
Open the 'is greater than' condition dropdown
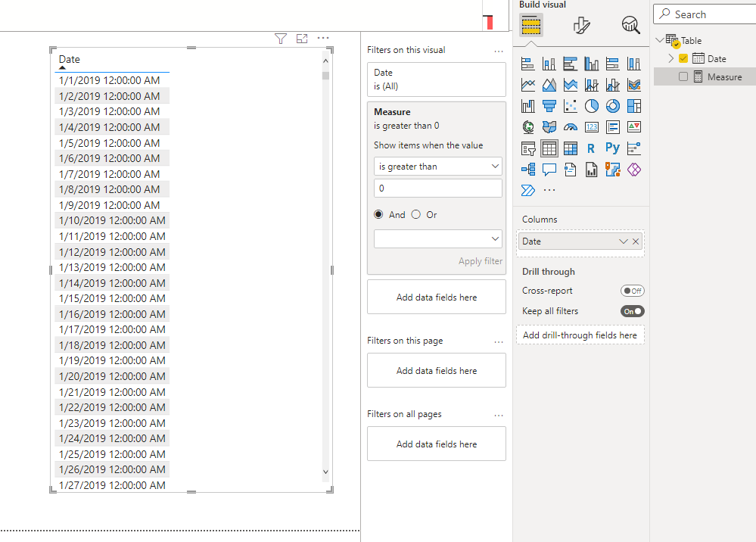(x=438, y=167)
